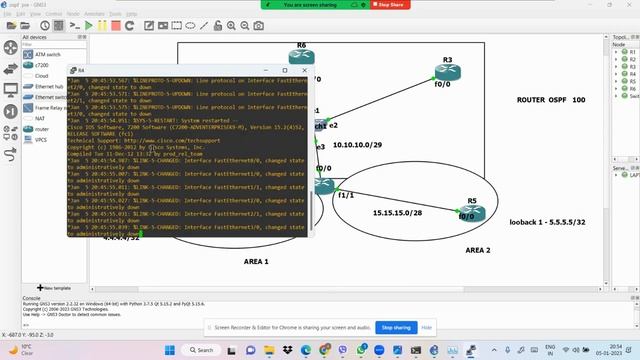
Task: Open the snapshots manager clock icon
Action: point(45,26)
